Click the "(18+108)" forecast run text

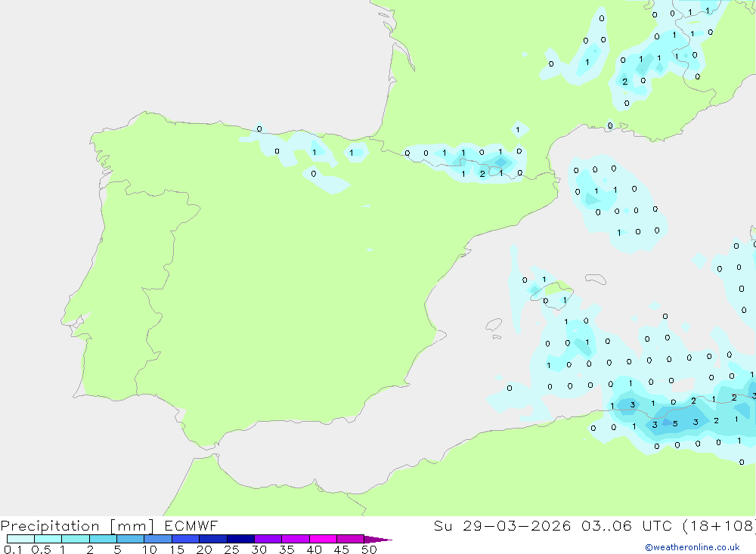click(719, 525)
